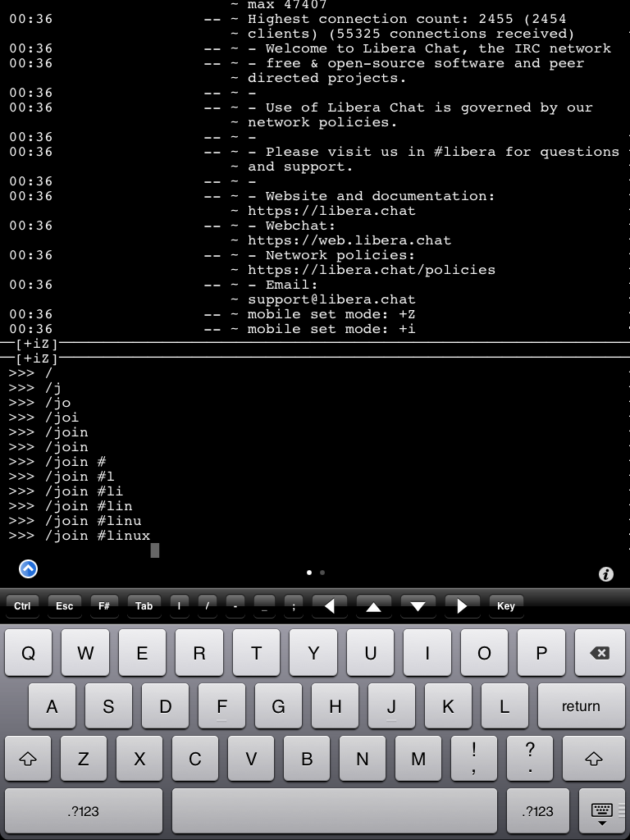
Task: Click the '/join #linux' input line
Action: pos(80,535)
